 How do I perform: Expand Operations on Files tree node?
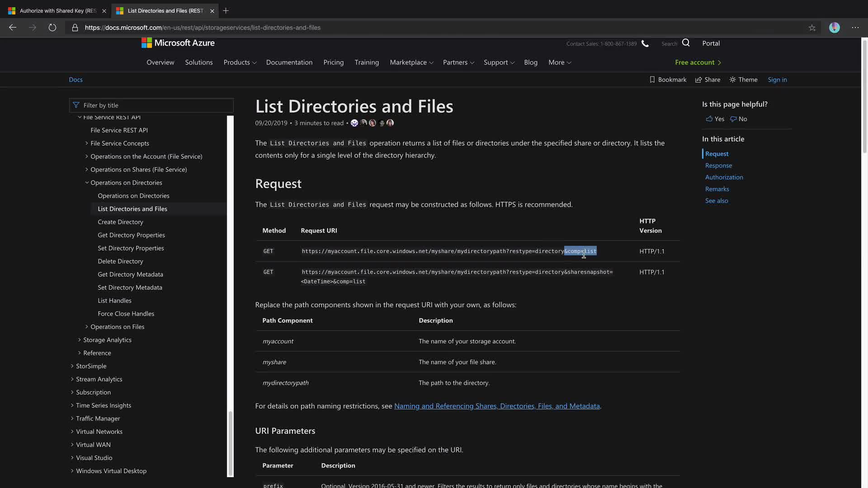coord(87,327)
